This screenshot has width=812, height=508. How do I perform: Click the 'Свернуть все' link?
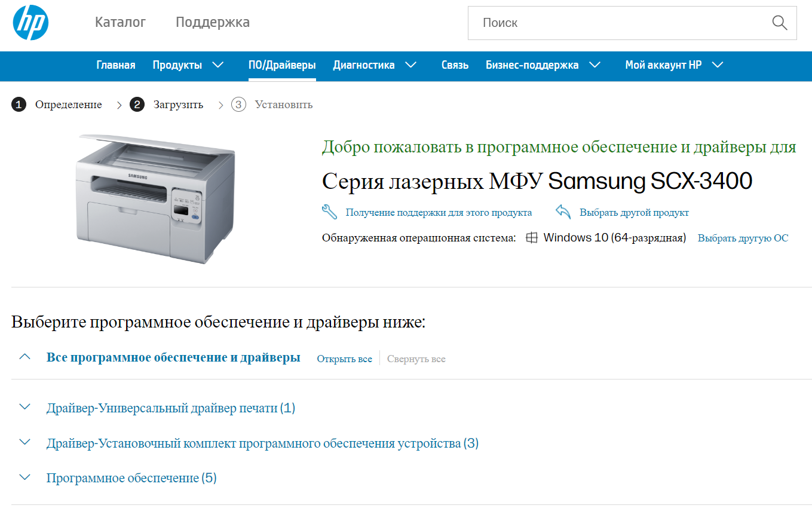416,359
